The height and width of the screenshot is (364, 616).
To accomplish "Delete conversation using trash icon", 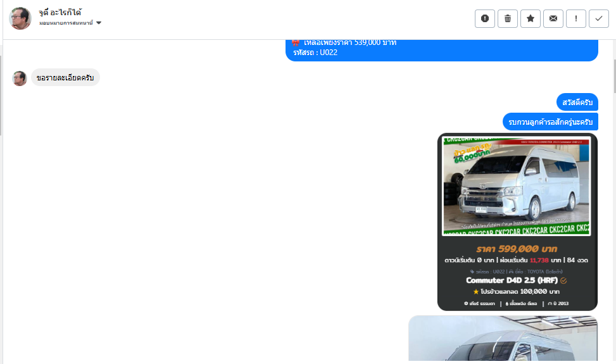I will click(508, 18).
